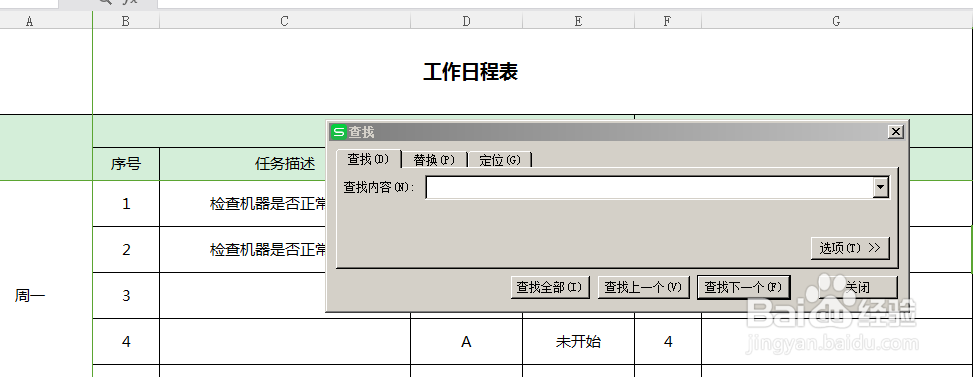Screen dimensions: 973x377
Task: Click the cell with 序号 1
Action: (126, 203)
